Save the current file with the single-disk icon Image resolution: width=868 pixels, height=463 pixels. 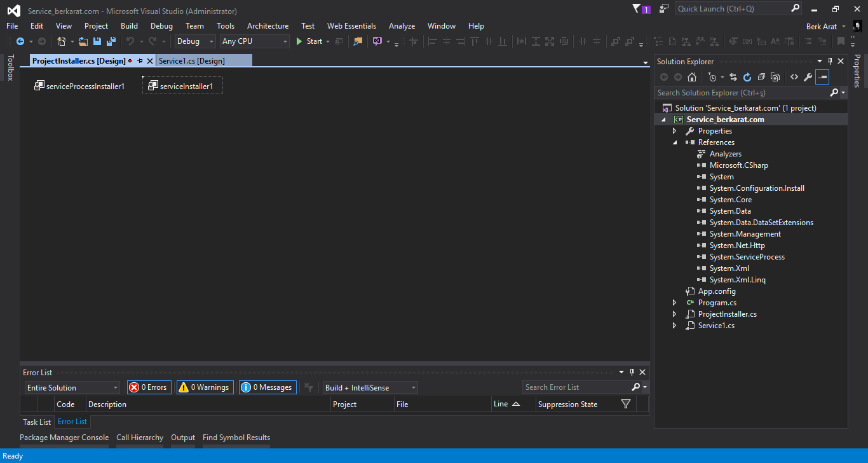click(97, 41)
